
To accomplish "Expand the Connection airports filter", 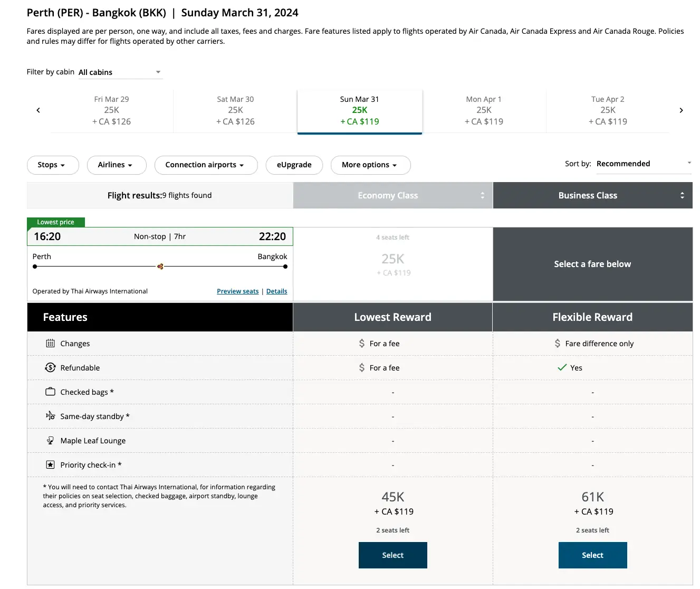I will 206,165.
